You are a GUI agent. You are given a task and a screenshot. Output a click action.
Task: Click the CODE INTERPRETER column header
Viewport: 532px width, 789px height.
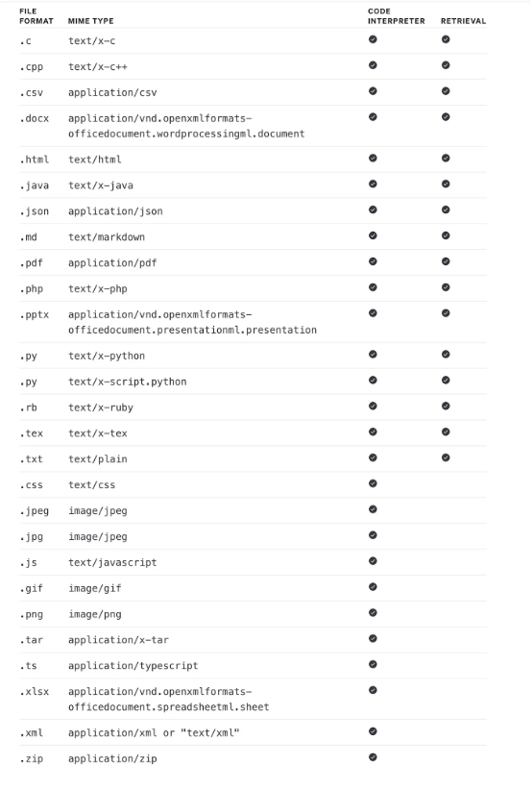tap(397, 16)
